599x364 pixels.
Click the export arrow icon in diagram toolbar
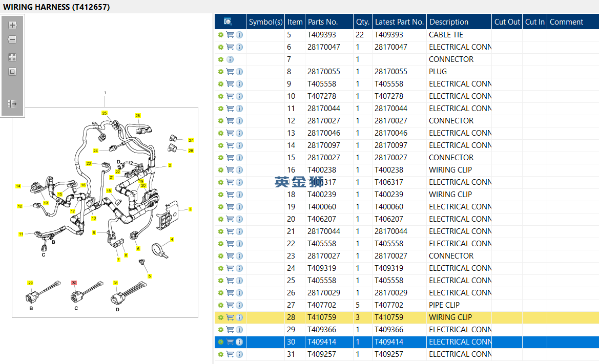click(x=12, y=103)
